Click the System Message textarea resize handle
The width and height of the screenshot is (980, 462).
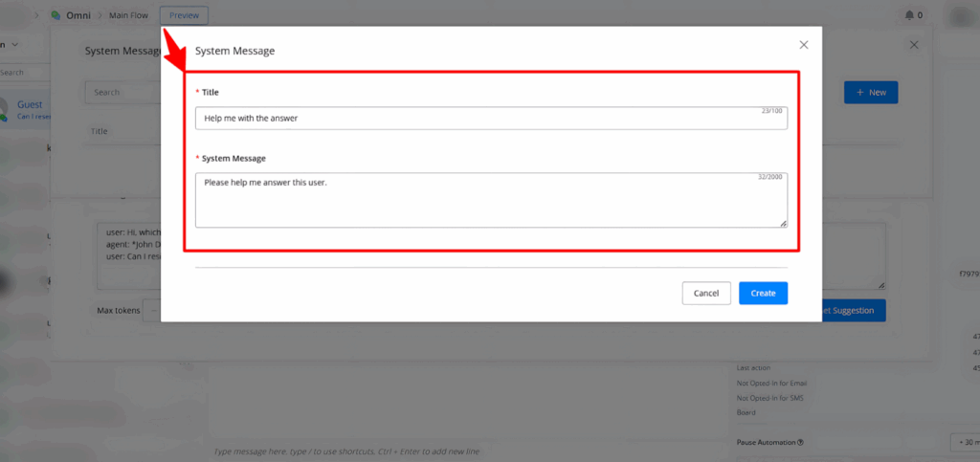783,223
